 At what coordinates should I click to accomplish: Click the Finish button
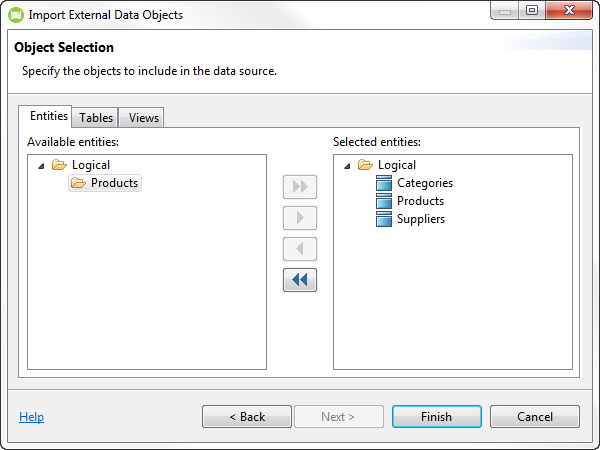point(437,417)
